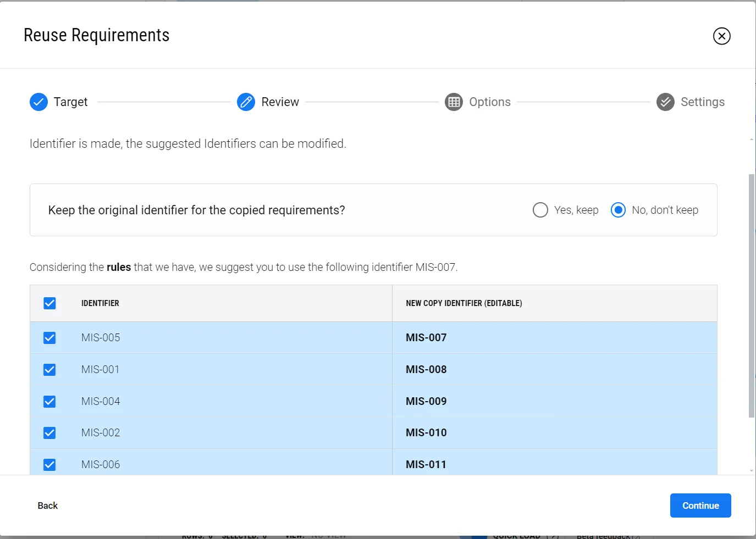Screen dimensions: 756x539
Task: Toggle the select-all checkbox in header
Action: 49,303
